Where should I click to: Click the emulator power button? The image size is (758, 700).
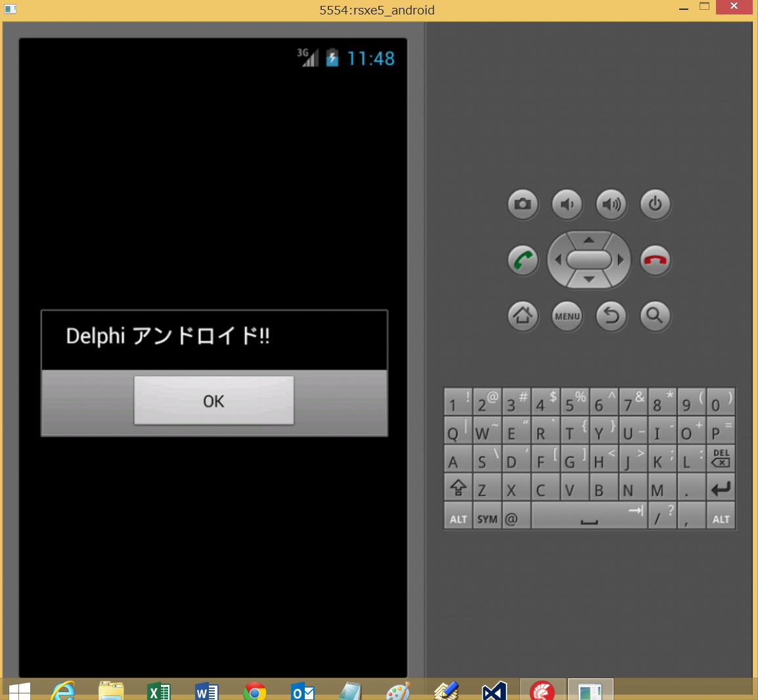(x=655, y=204)
